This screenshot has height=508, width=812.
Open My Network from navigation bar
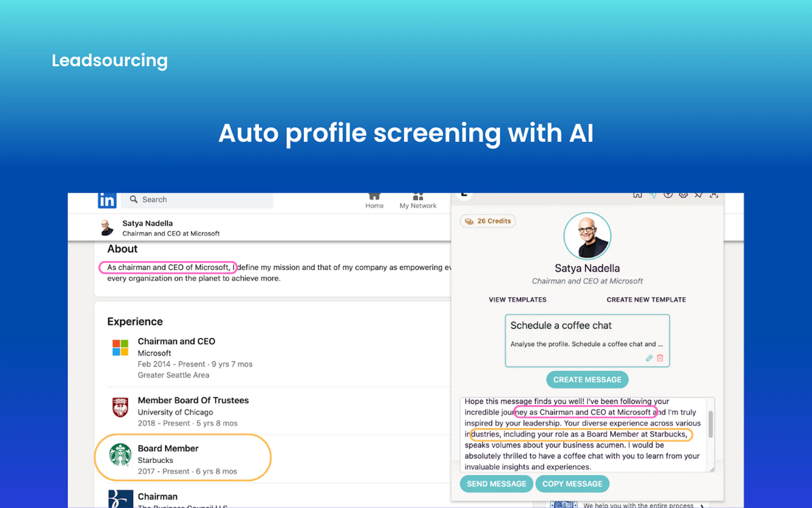coord(418,201)
